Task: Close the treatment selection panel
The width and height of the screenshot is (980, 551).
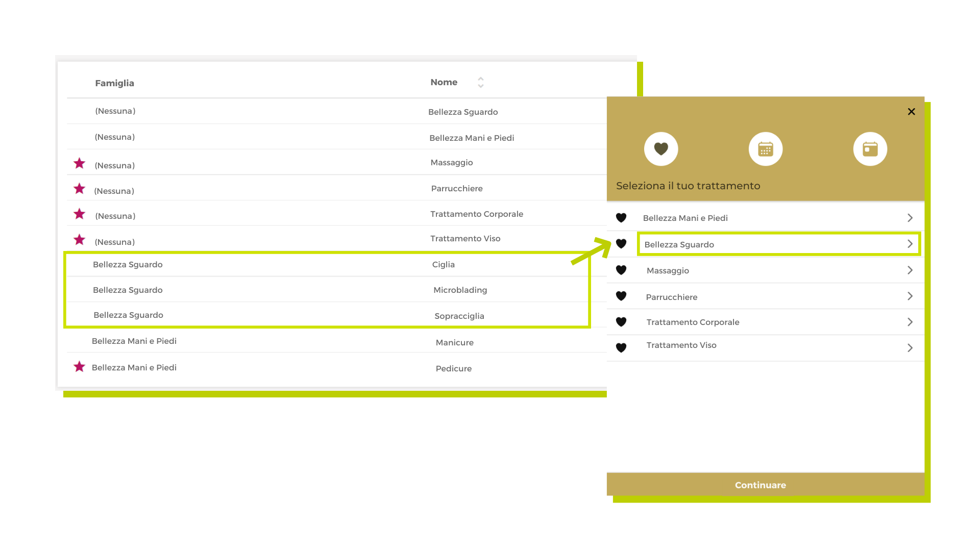Action: click(x=912, y=112)
